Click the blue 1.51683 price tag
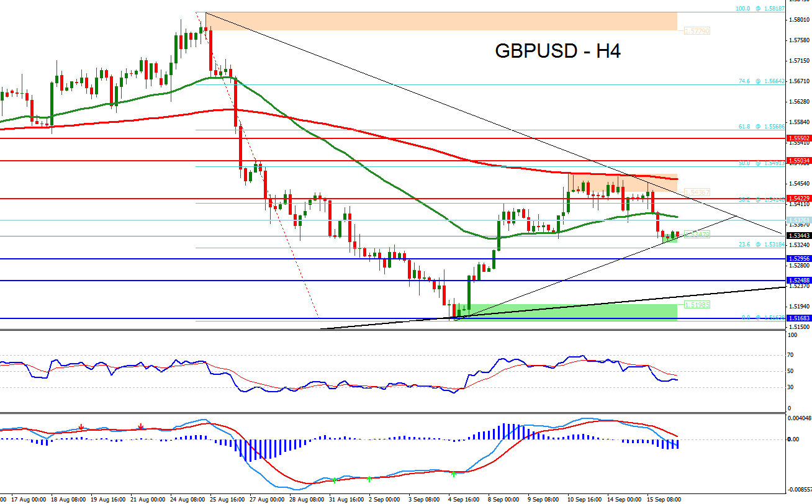Screen dimensions: 812x504 pyautogui.click(x=798, y=318)
